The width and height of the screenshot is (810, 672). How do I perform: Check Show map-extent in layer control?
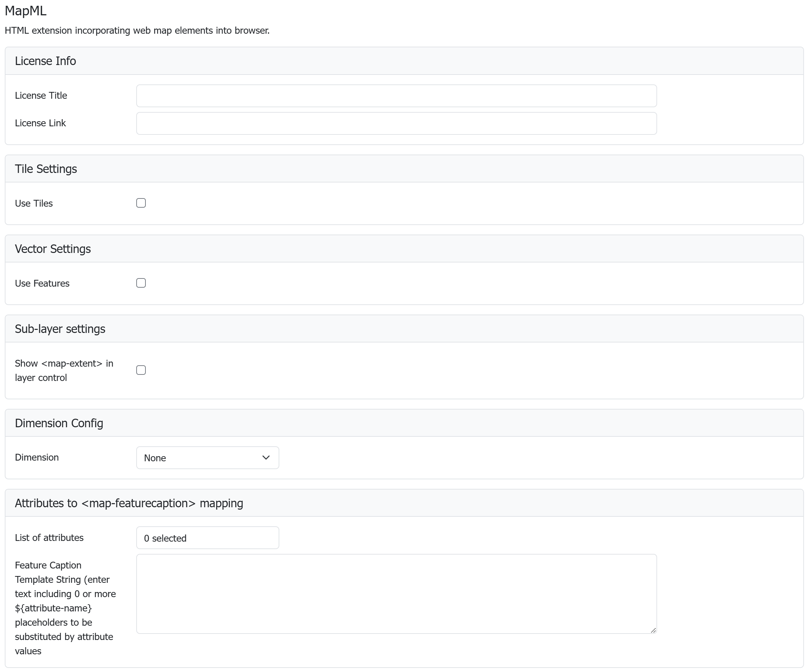coord(141,370)
